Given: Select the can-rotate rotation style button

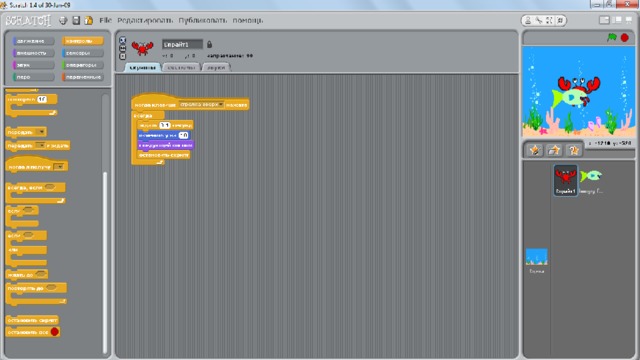Looking at the screenshot, I should pyautogui.click(x=122, y=40).
